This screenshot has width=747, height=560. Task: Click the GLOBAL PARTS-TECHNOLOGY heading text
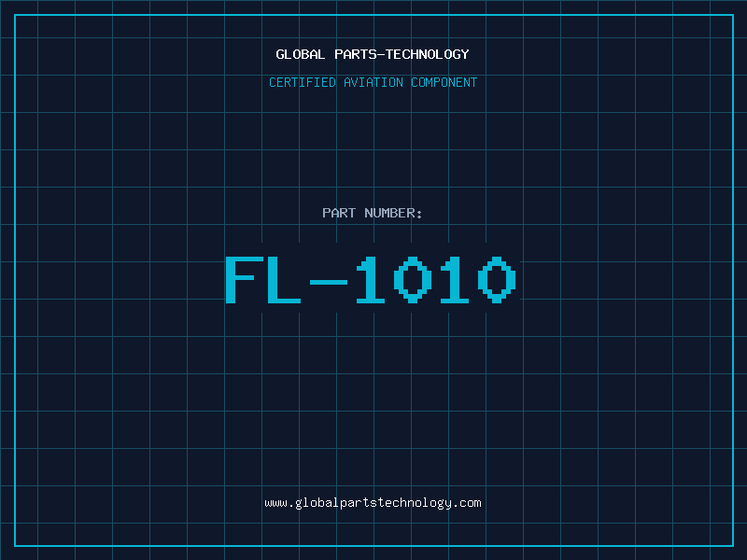tap(373, 54)
